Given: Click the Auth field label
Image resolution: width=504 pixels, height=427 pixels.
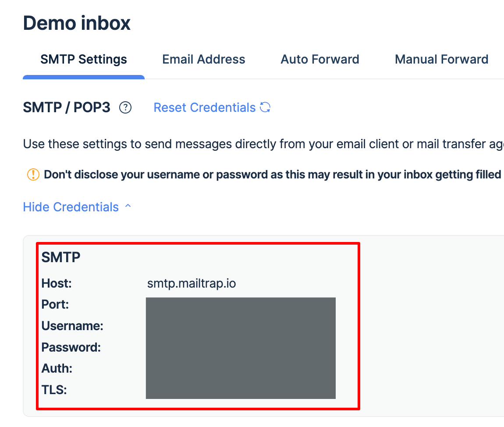Looking at the screenshot, I should (57, 368).
